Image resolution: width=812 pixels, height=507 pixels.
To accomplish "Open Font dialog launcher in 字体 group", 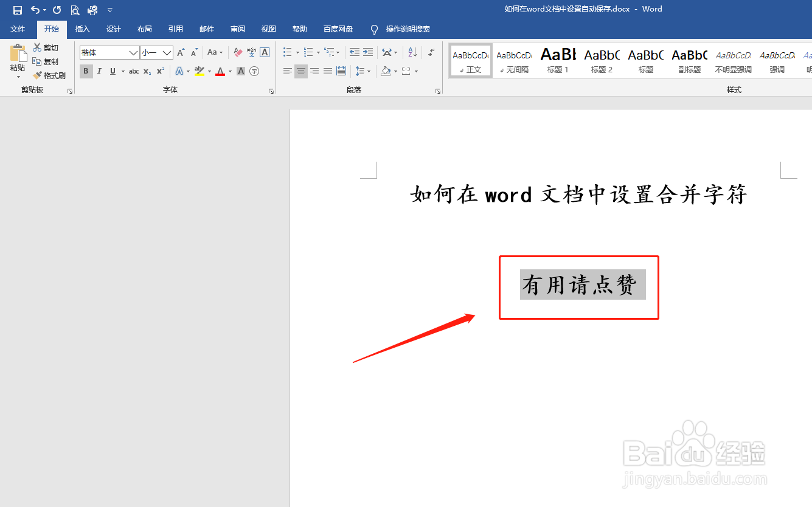I will [x=271, y=91].
